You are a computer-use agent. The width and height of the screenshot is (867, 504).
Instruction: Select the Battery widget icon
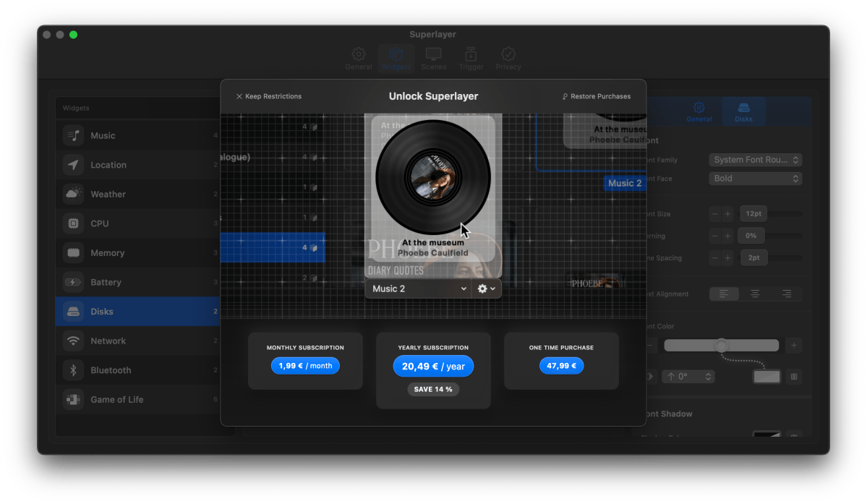pos(73,282)
